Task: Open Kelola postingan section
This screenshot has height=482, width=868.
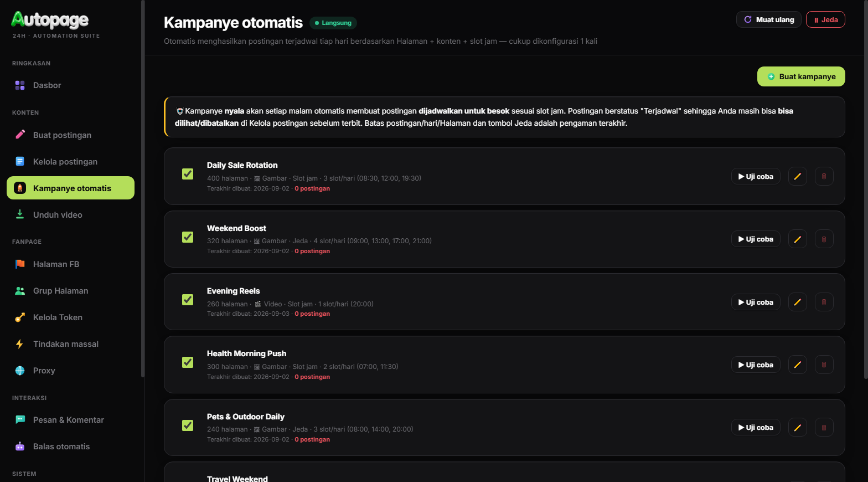Action: (70, 162)
